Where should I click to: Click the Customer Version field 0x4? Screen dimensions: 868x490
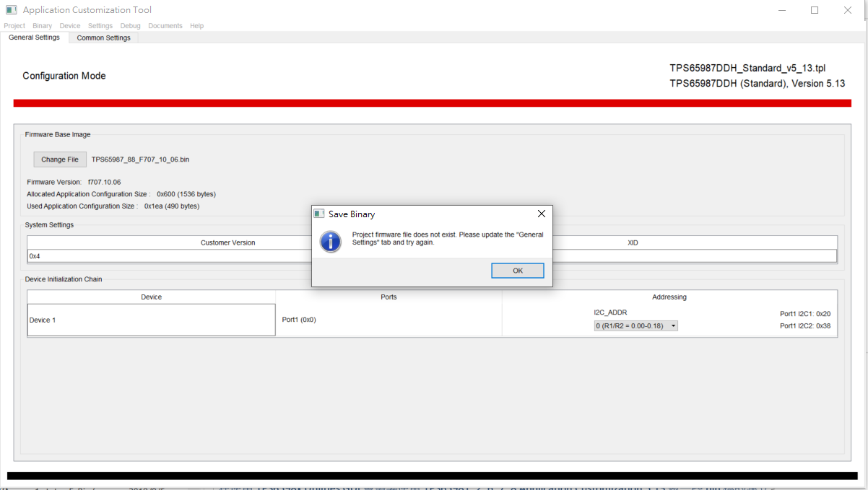(x=170, y=256)
